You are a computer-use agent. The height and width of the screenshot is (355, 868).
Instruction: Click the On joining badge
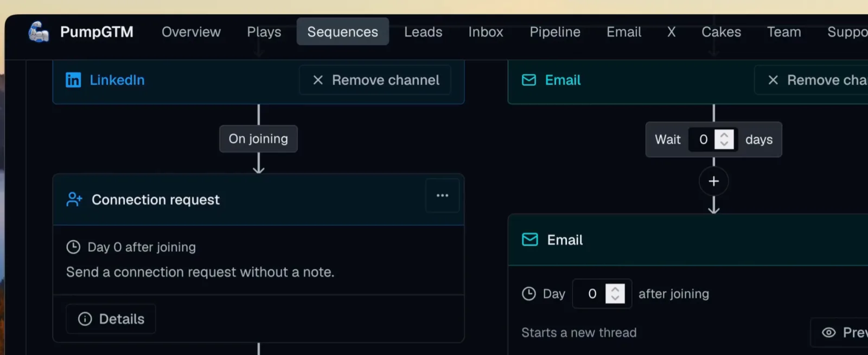coord(258,139)
